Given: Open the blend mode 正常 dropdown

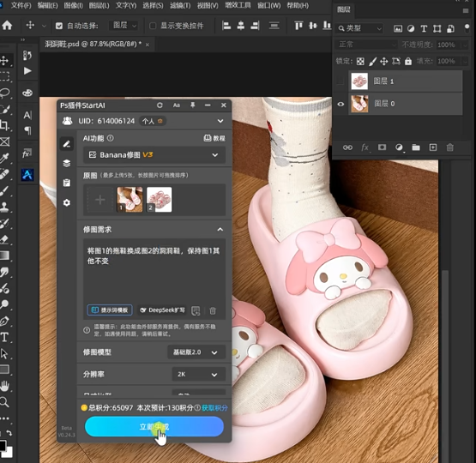Looking at the screenshot, I should tap(366, 45).
